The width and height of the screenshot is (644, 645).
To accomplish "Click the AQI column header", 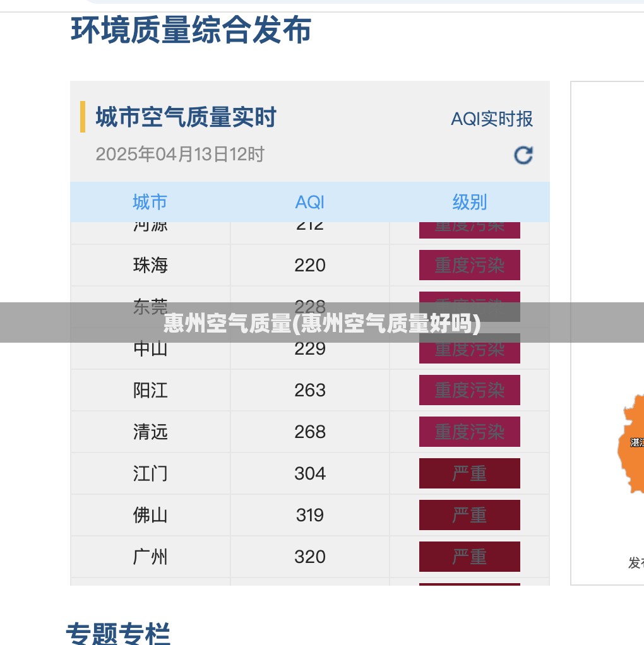I will coord(310,202).
